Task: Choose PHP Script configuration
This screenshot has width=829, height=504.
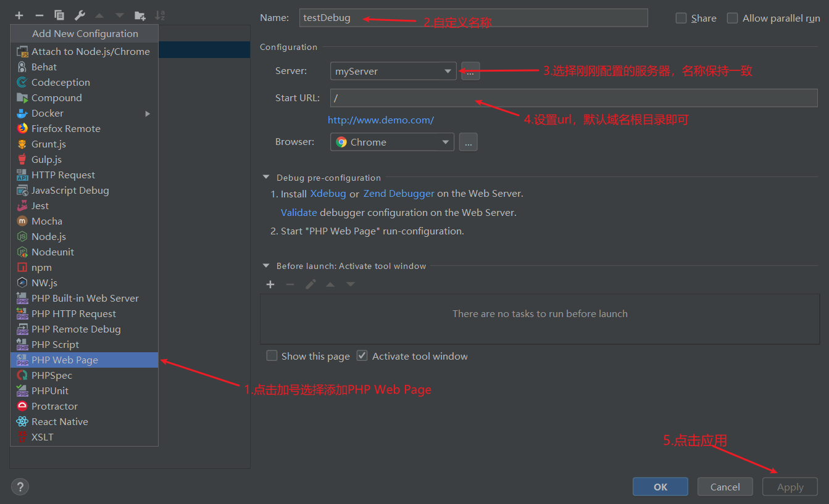Action: [x=84, y=344]
